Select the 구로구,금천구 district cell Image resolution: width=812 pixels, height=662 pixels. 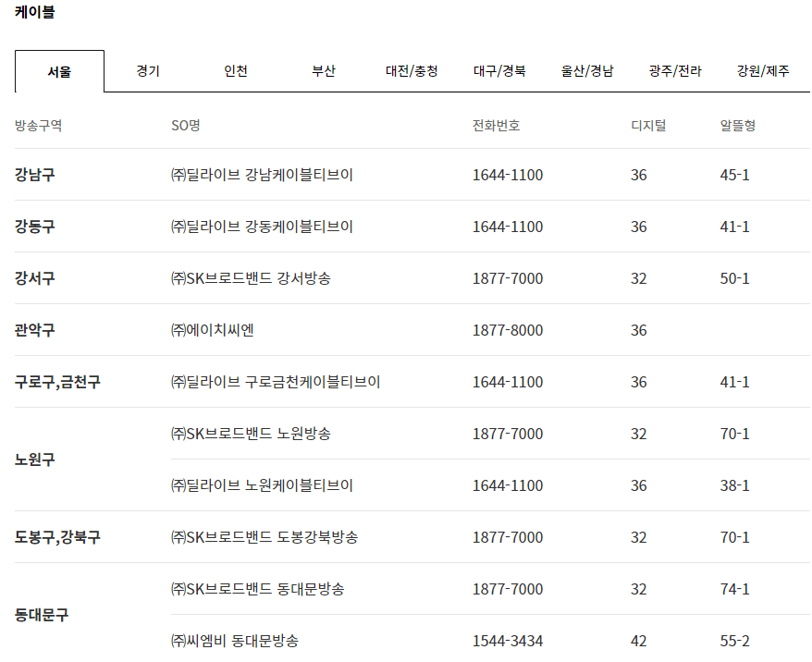[57, 382]
